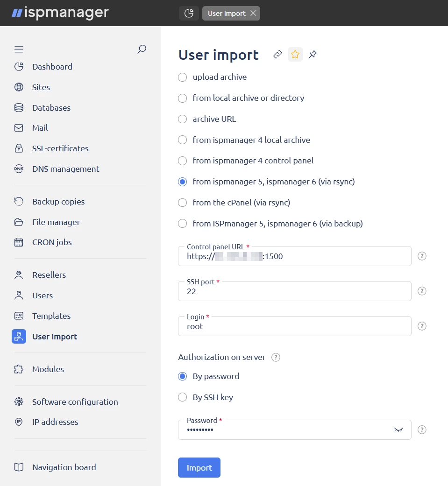
Task: Choose By SSH key authorization
Action: tap(183, 397)
